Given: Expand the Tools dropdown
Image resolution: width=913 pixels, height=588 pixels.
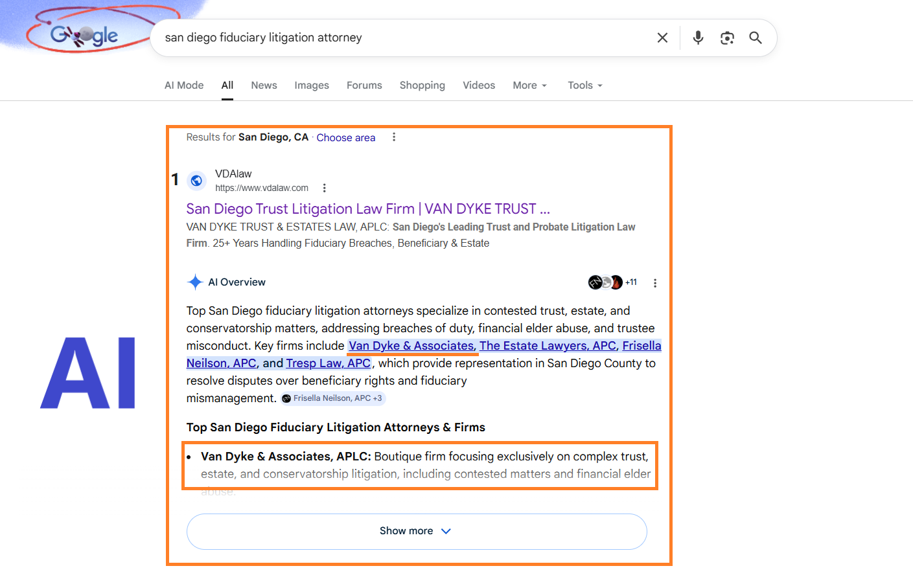Looking at the screenshot, I should click(585, 85).
